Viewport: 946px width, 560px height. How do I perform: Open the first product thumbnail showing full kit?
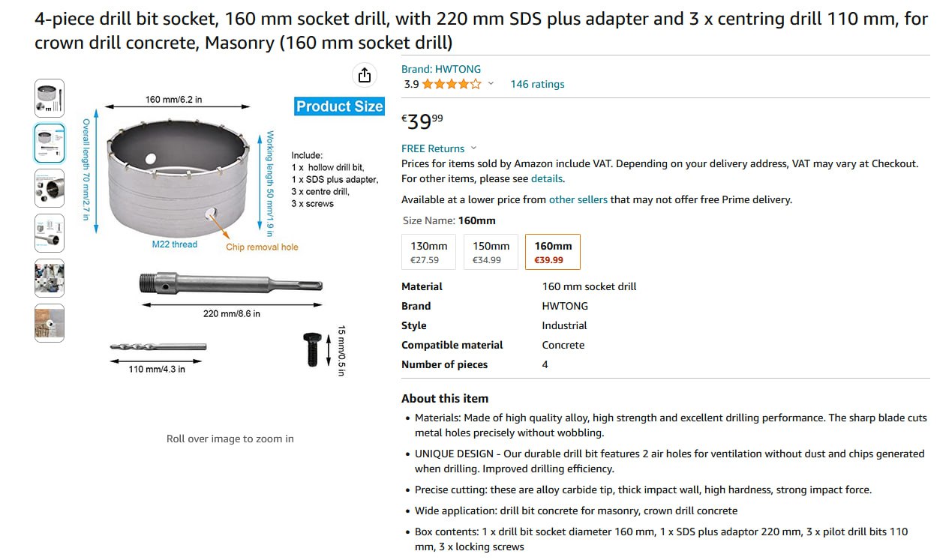[x=50, y=98]
